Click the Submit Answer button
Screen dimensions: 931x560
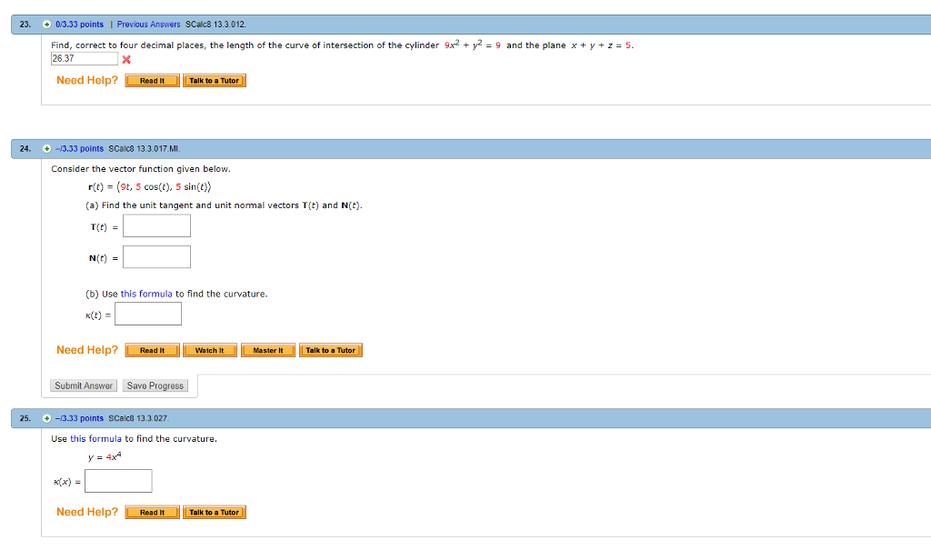click(x=83, y=385)
